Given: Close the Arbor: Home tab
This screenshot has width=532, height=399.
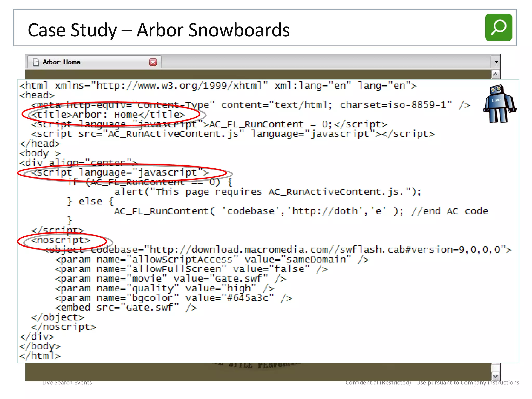Looking at the screenshot, I should coord(153,62).
